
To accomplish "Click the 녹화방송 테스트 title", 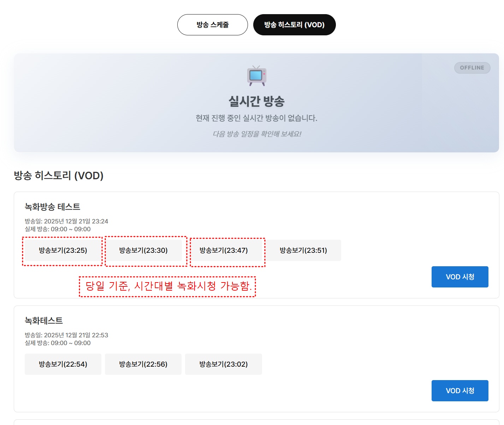I will [x=52, y=207].
